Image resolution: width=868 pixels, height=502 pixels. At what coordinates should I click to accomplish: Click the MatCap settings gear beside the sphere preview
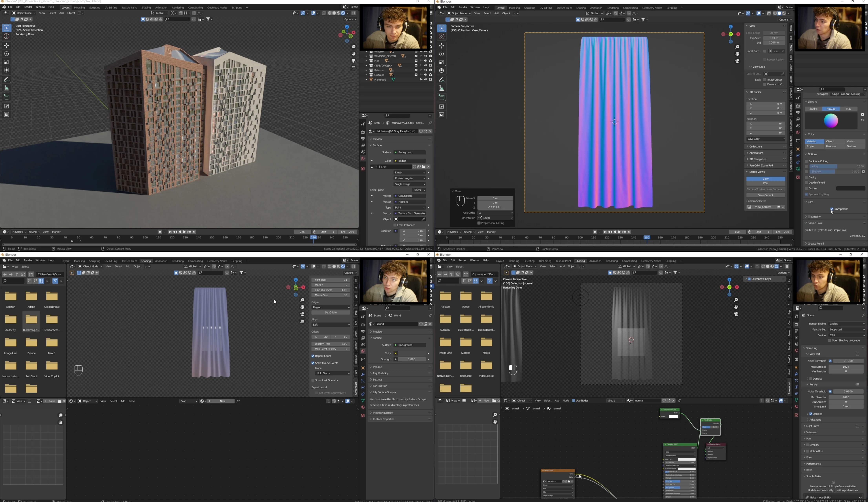point(863,115)
